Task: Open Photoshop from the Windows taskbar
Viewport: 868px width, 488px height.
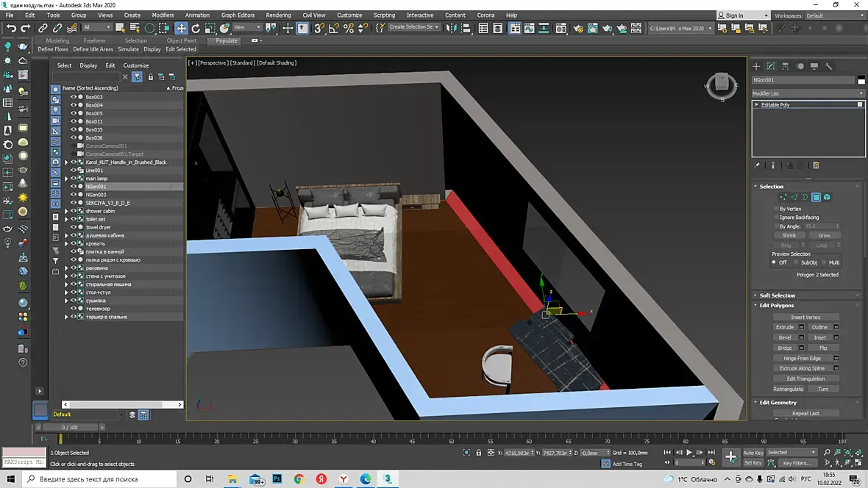Action: [x=277, y=479]
